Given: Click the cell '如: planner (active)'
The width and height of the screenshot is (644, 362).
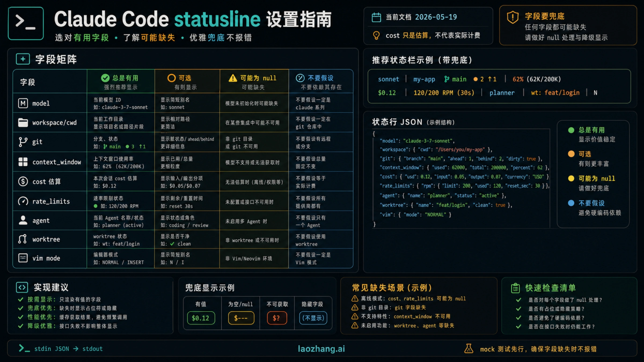Looking at the screenshot, I should click(x=118, y=225).
